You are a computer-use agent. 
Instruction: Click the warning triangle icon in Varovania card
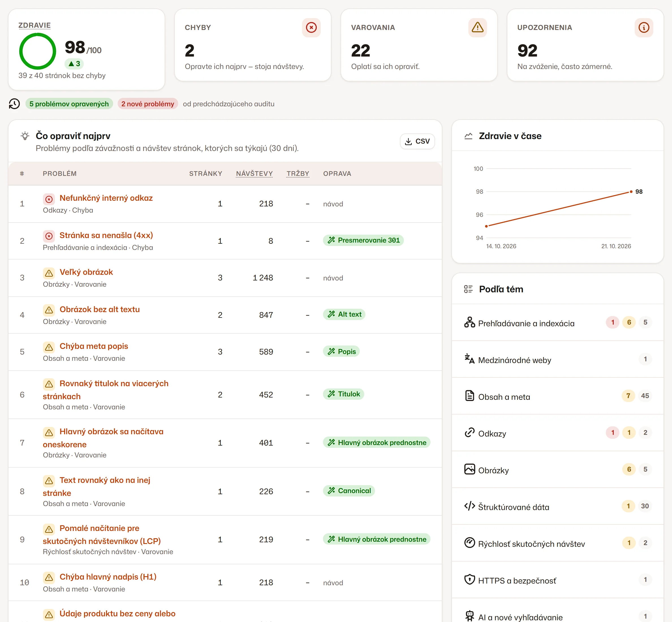(477, 28)
